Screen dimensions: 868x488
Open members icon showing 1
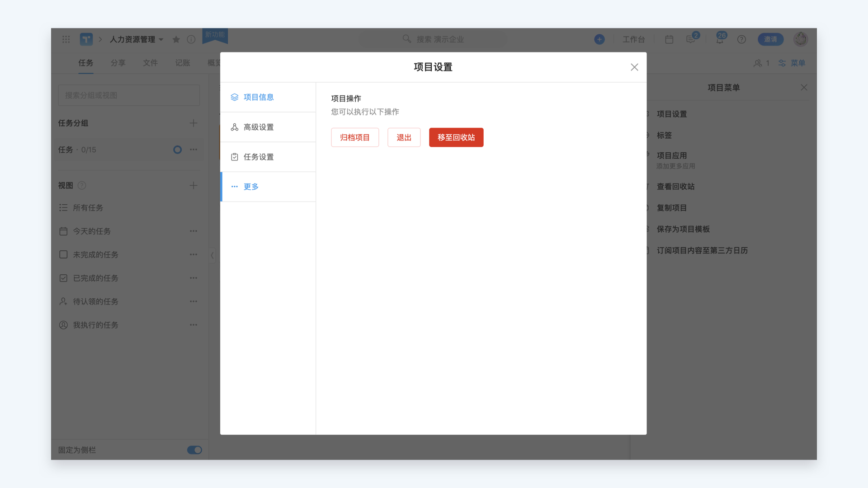coord(761,63)
